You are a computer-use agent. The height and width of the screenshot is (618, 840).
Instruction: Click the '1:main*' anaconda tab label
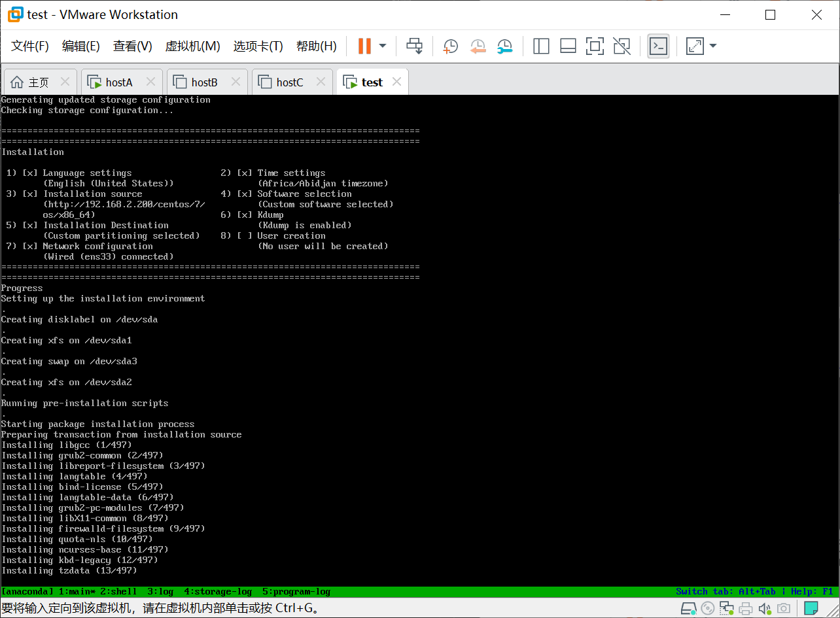pyautogui.click(x=77, y=592)
